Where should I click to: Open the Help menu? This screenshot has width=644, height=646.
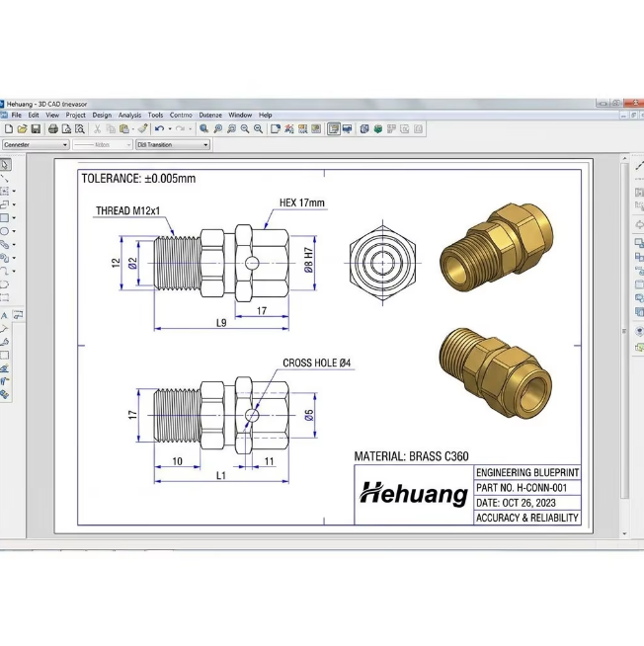(266, 116)
